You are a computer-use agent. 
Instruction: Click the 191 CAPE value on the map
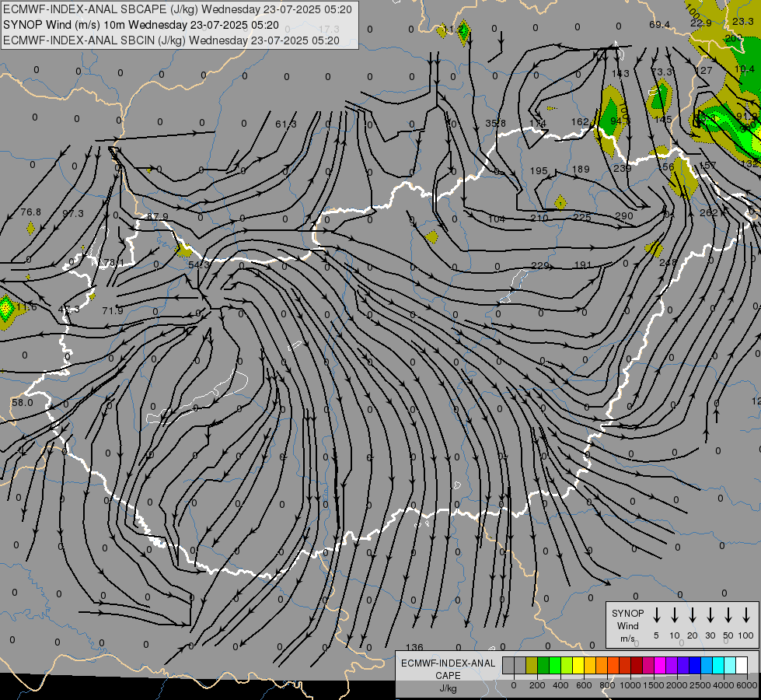[x=583, y=265]
